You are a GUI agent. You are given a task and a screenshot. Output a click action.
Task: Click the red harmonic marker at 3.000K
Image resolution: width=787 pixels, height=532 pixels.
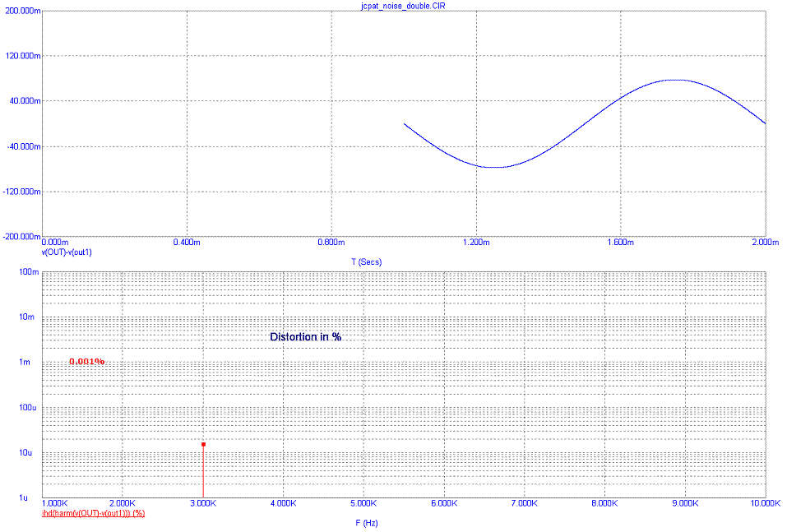203,444
